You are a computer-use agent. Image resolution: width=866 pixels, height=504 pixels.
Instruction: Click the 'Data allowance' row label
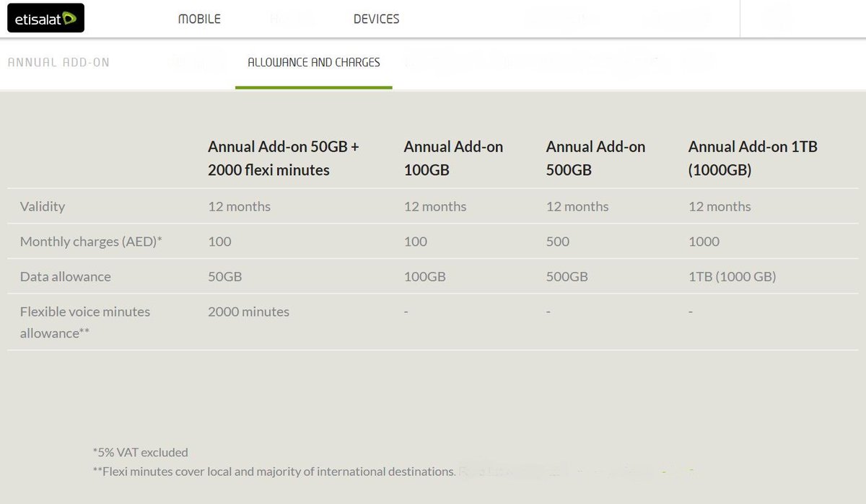point(66,276)
